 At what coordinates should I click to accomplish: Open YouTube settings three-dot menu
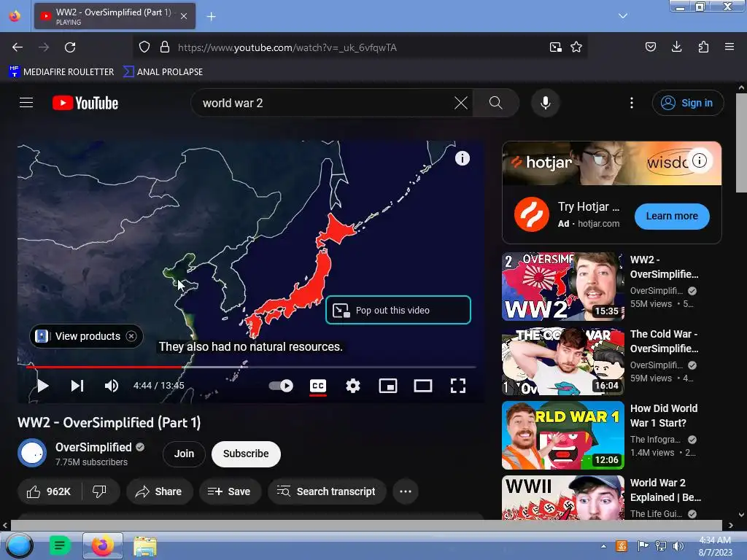pyautogui.click(x=632, y=103)
